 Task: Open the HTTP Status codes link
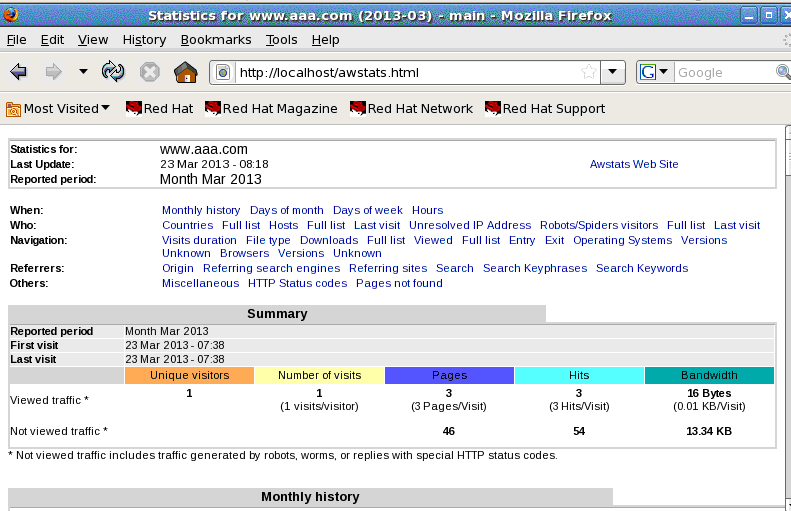[x=297, y=283]
